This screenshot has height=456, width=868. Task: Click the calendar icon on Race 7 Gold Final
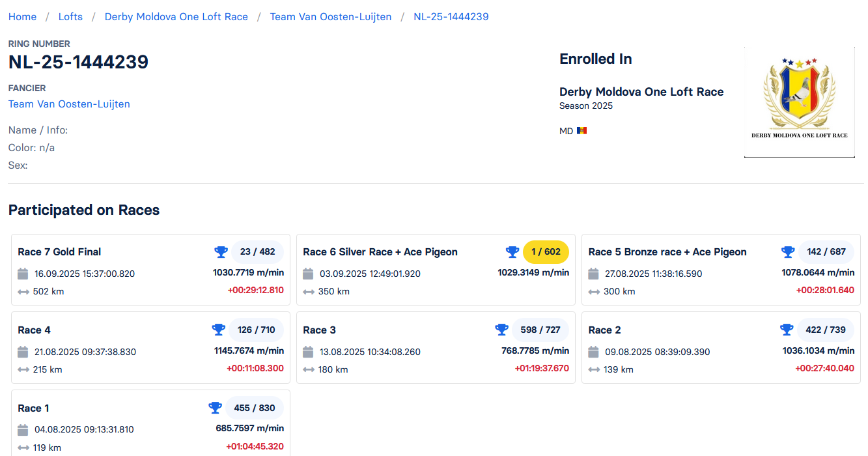(x=23, y=274)
